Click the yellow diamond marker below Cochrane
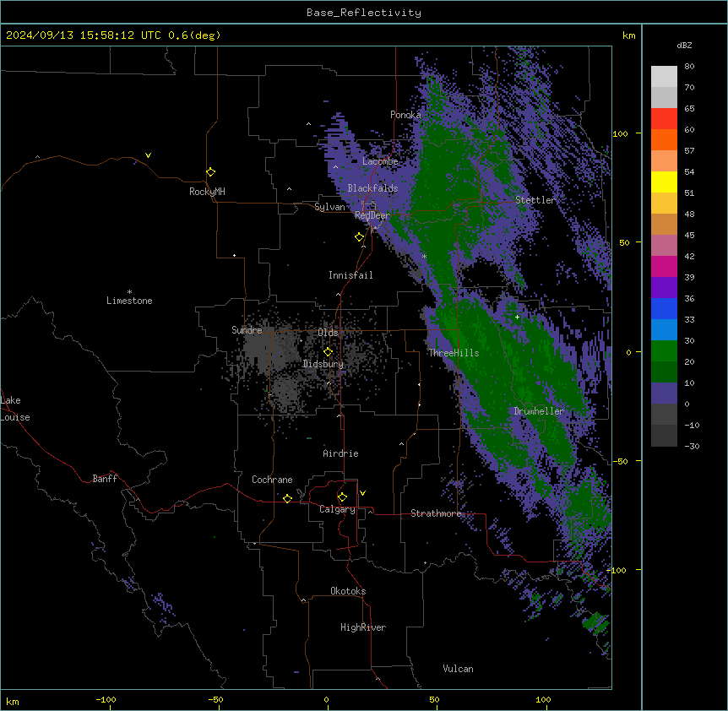This screenshot has width=728, height=711. coord(287,498)
